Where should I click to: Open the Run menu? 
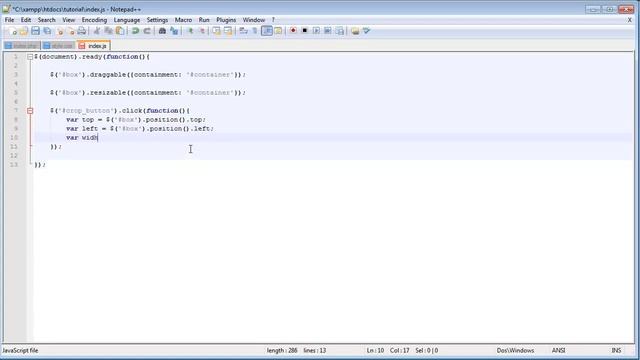(x=204, y=20)
